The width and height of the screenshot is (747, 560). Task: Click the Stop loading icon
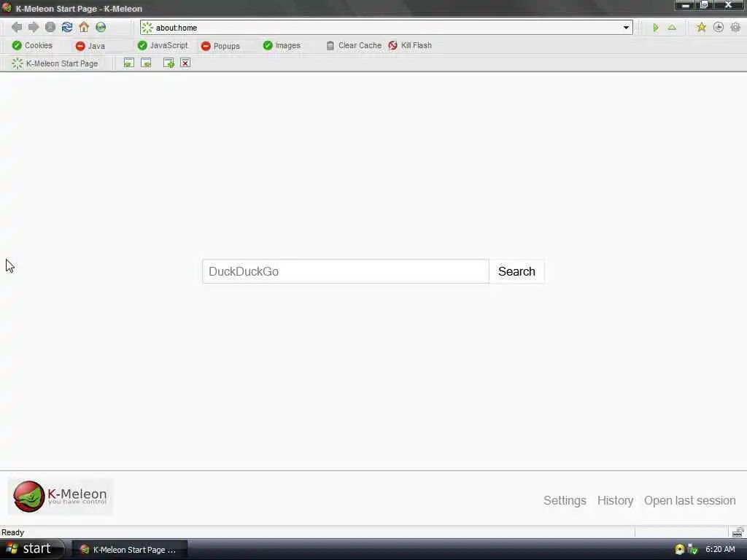[x=50, y=27]
